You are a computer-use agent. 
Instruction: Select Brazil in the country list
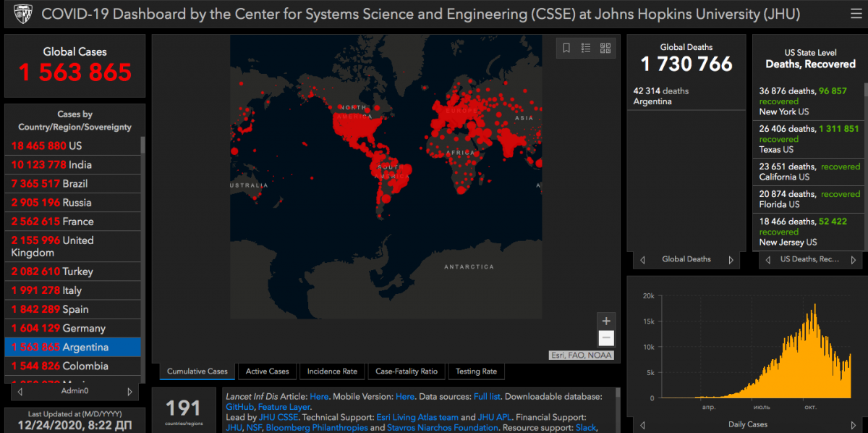point(75,183)
